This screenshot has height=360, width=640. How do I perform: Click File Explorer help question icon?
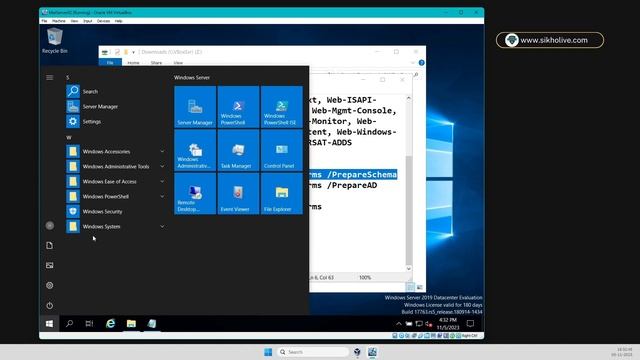tap(422, 63)
